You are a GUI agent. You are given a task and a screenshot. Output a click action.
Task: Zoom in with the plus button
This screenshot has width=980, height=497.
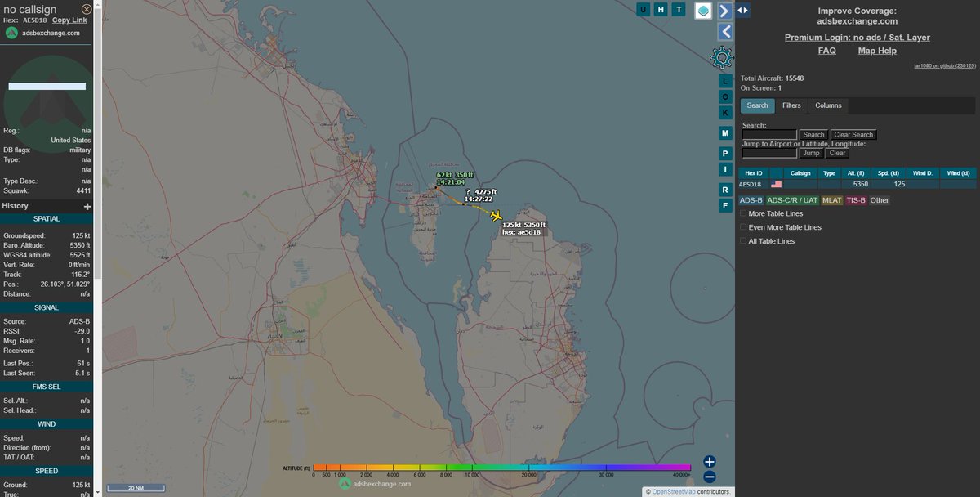coord(710,462)
